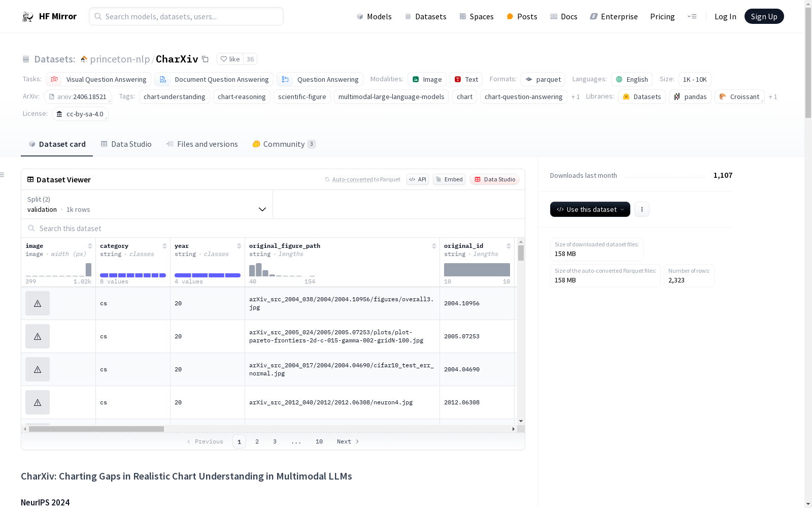Click the sidebar collapse icon at left edge

(x=2, y=175)
